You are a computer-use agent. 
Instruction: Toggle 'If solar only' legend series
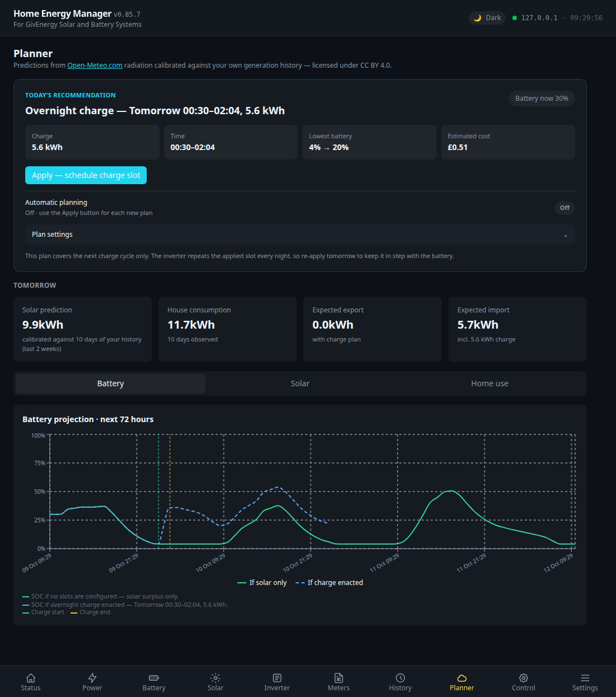click(x=262, y=583)
